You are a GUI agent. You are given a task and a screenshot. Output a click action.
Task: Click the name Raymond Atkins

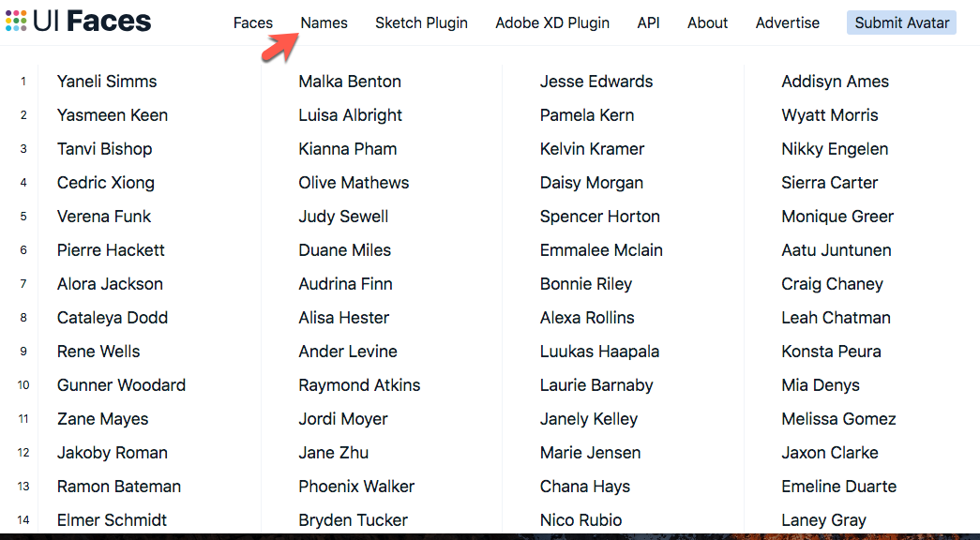pyautogui.click(x=359, y=385)
